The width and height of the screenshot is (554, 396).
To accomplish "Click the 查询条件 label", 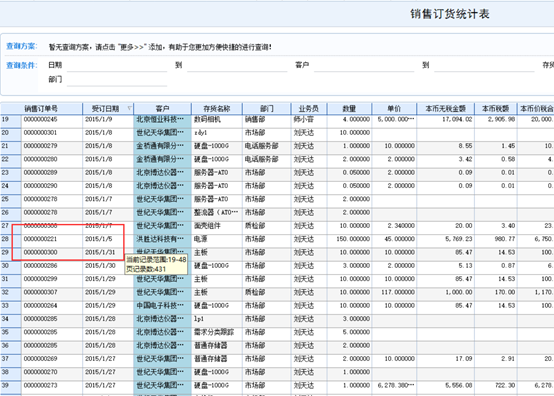I will coord(22,65).
